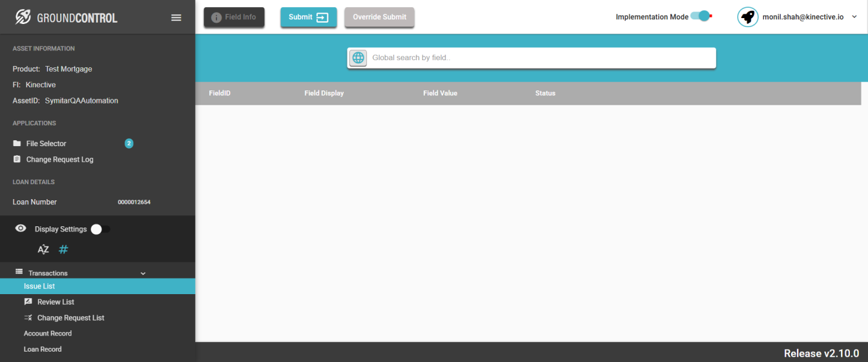The height and width of the screenshot is (362, 868).
Task: Open File Selector application
Action: (46, 144)
